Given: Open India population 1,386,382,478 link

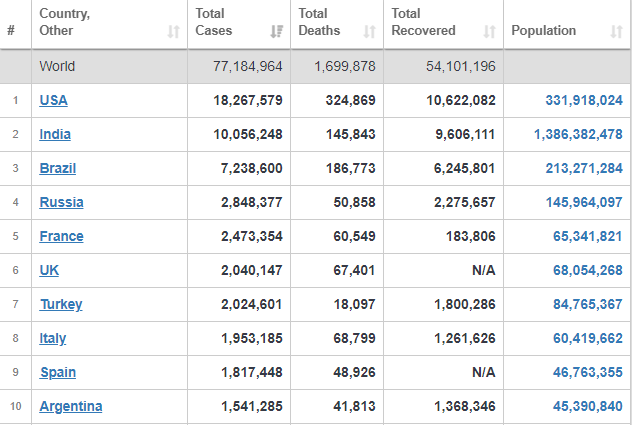Looking at the screenshot, I should pyautogui.click(x=578, y=134).
